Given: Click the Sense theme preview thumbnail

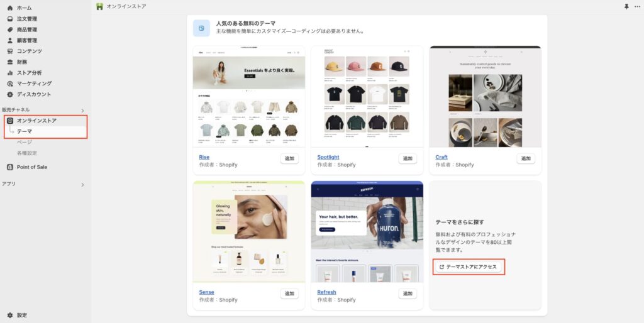Looking at the screenshot, I should 249,231.
